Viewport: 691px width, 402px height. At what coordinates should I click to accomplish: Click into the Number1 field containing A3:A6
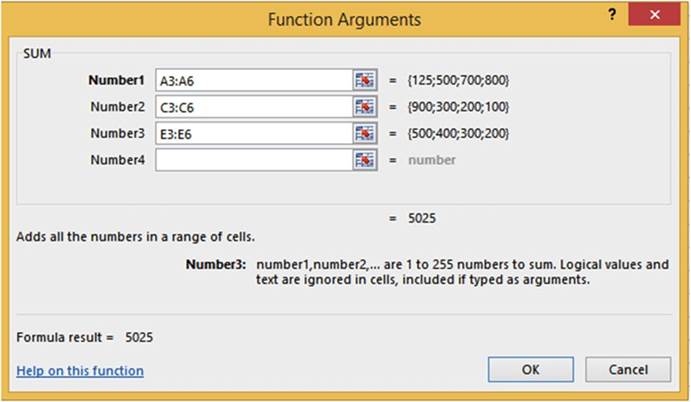(x=253, y=80)
